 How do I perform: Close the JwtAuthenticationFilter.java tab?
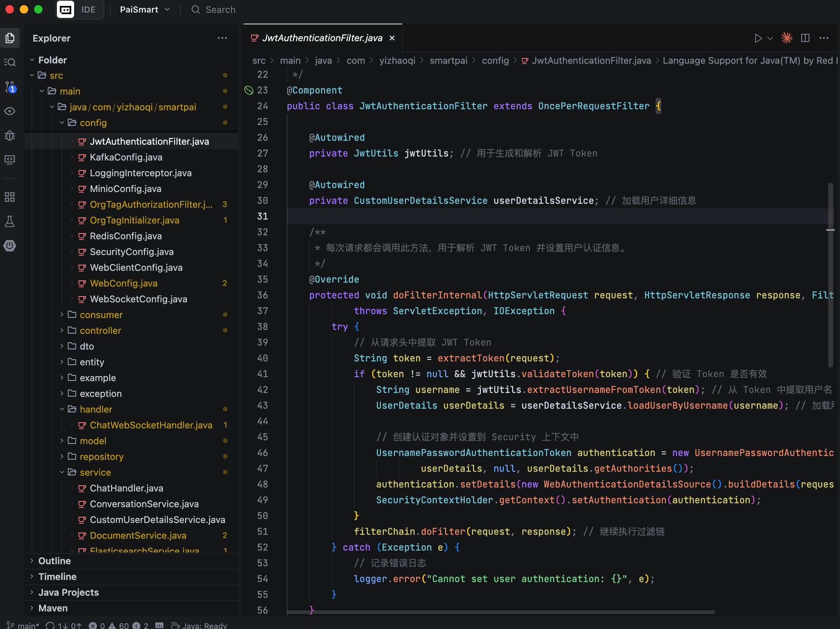(392, 38)
